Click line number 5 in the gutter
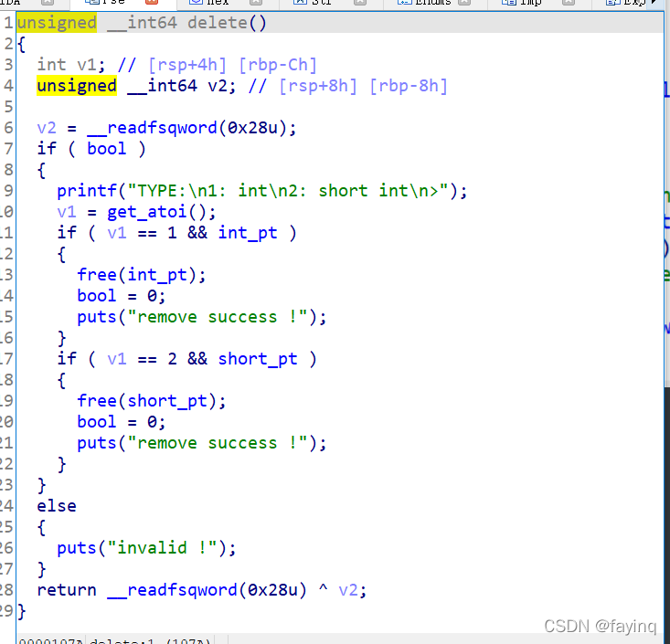This screenshot has height=644, width=670. (x=8, y=107)
